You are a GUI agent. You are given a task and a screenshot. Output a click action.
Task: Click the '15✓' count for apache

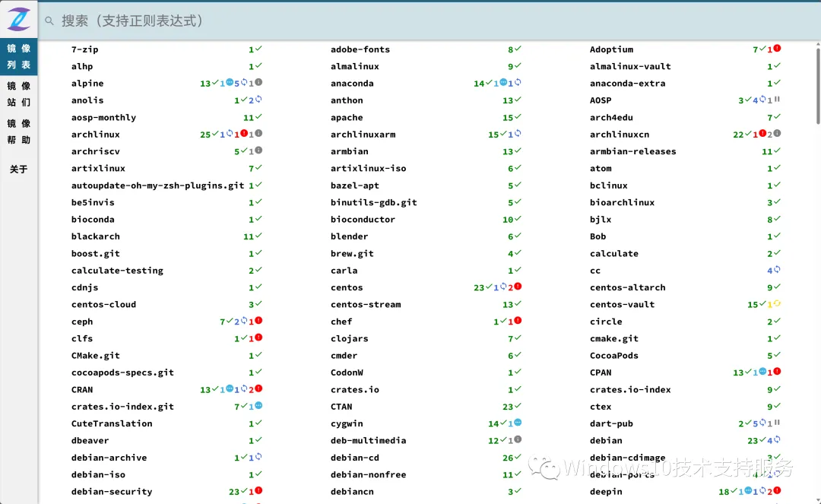512,117
